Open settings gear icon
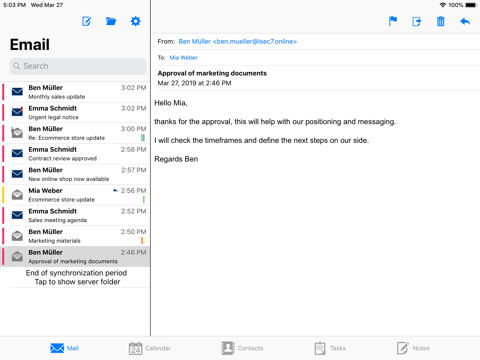 pyautogui.click(x=135, y=22)
